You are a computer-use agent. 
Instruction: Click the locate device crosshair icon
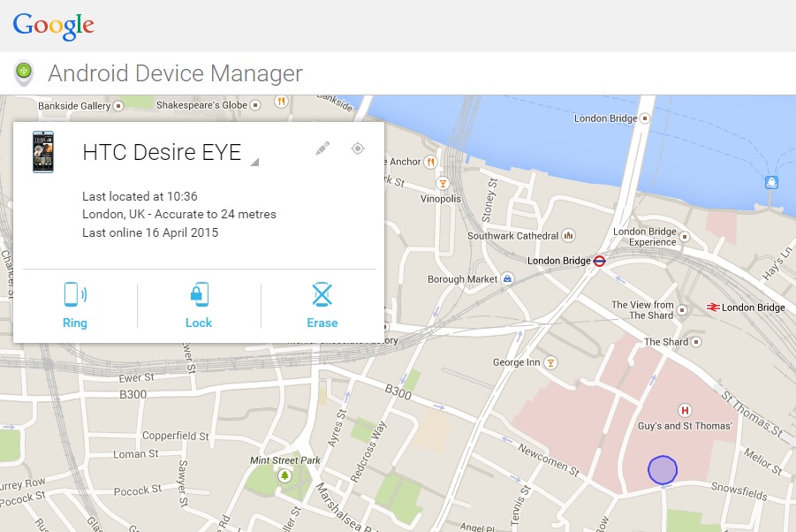point(358,148)
